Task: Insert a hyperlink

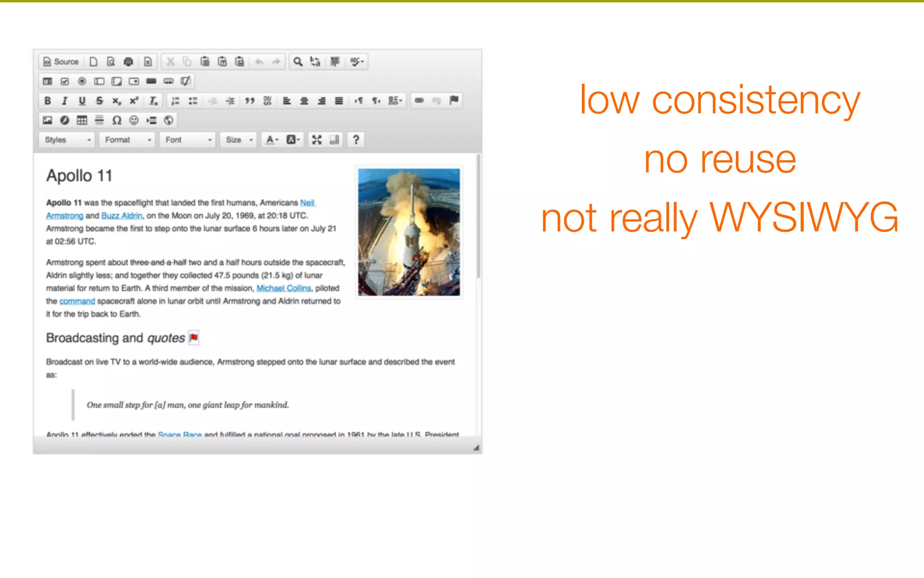Action: (419, 101)
